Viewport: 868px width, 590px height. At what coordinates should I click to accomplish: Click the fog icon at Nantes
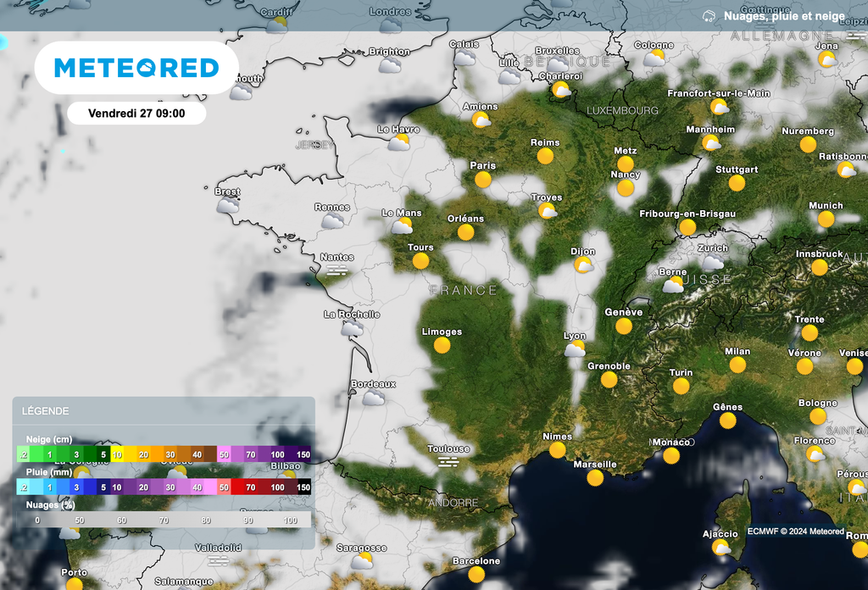[337, 270]
